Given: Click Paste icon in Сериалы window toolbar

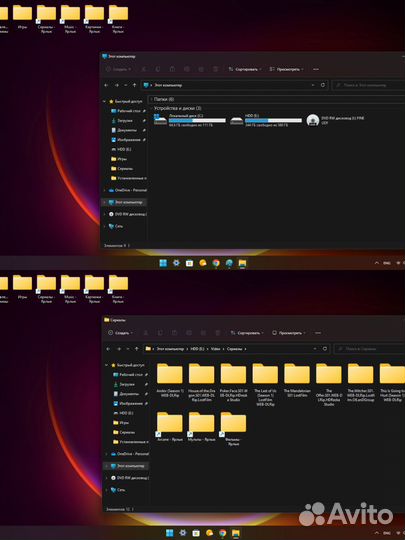Looking at the screenshot, I should tap(174, 333).
